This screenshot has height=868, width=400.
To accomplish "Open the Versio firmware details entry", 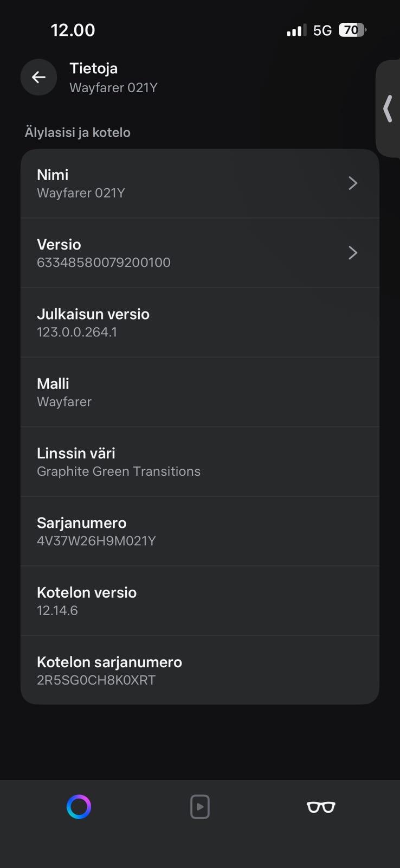I will (163, 253).
